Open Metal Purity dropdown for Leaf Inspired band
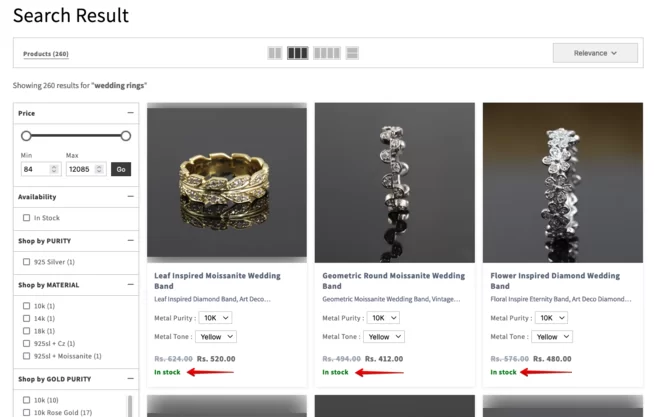The height and width of the screenshot is (417, 654). point(216,318)
